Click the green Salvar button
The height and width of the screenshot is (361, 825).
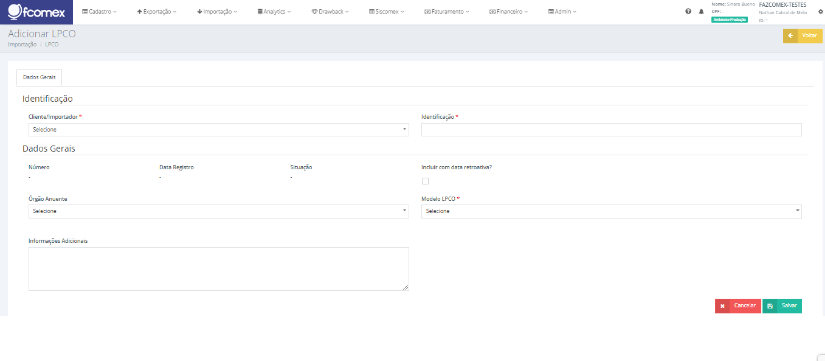point(782,306)
